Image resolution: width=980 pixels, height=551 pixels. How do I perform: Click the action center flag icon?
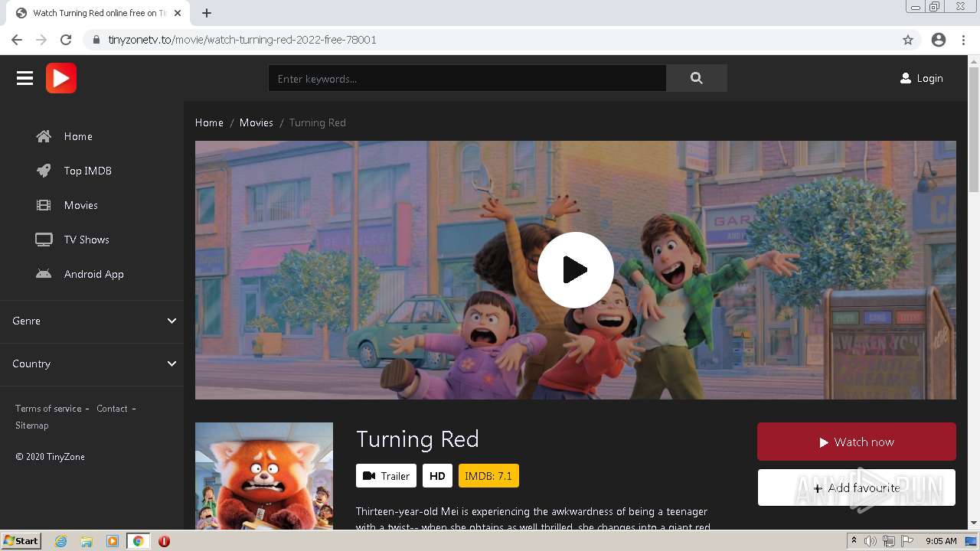907,541
